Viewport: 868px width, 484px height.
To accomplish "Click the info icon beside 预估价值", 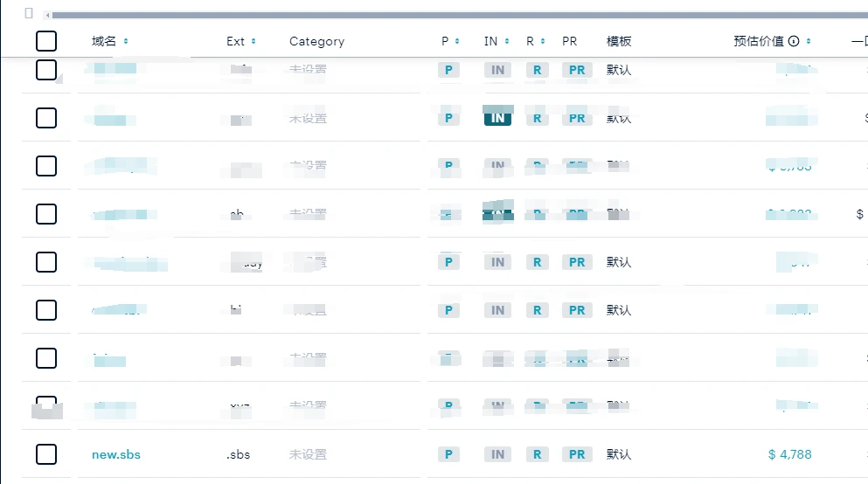I will tap(794, 41).
